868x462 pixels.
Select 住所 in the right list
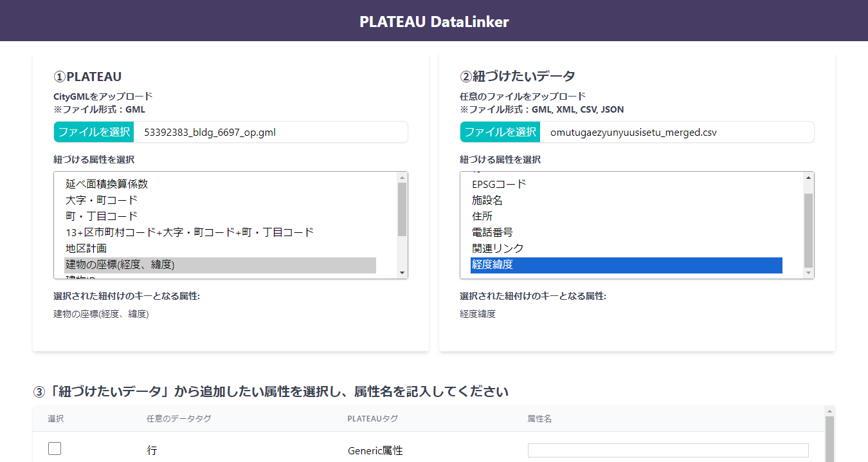coord(482,216)
